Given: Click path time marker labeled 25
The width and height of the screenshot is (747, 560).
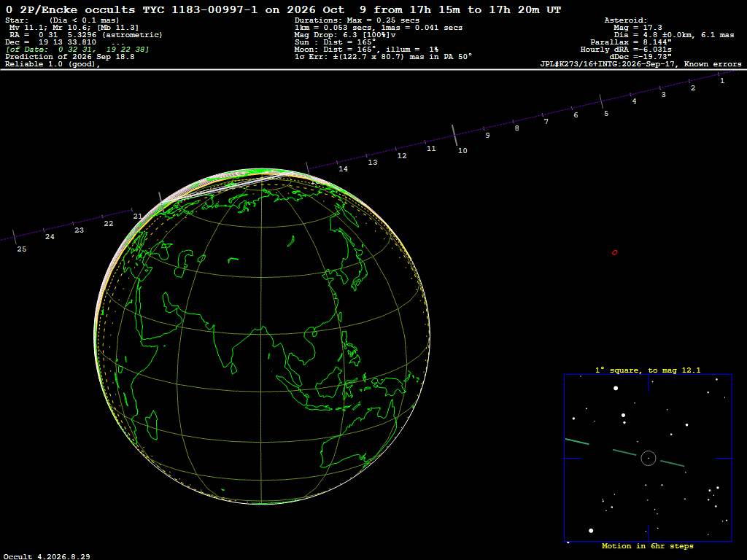Looking at the screenshot, I should 21,249.
